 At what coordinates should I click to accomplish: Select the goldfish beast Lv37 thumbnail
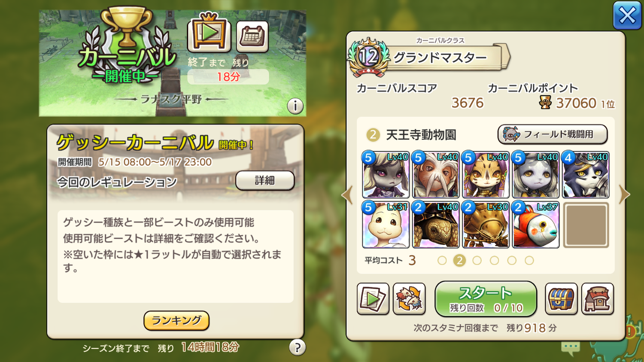point(536,225)
